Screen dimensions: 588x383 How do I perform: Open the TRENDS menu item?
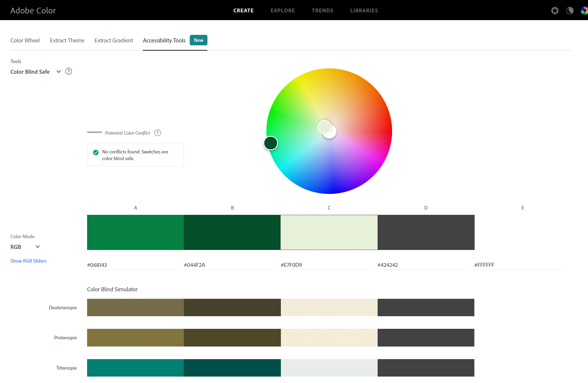tap(322, 10)
